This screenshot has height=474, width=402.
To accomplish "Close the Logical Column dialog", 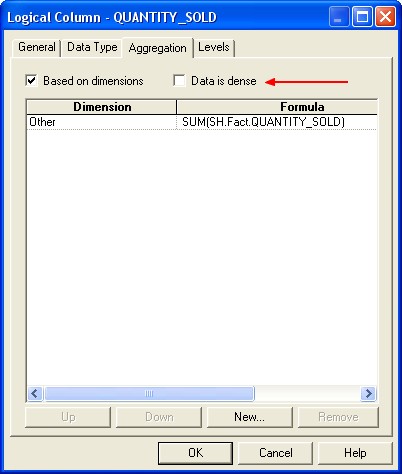I will click(x=386, y=17).
